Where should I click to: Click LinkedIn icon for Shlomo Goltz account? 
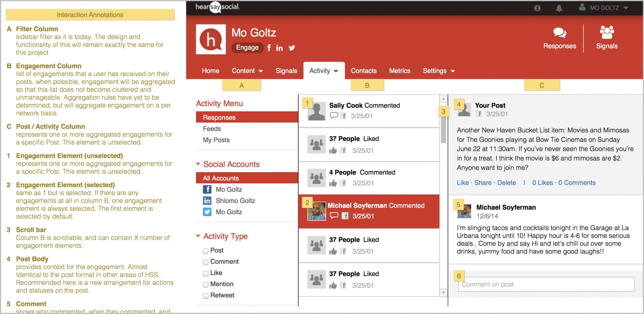(x=207, y=201)
